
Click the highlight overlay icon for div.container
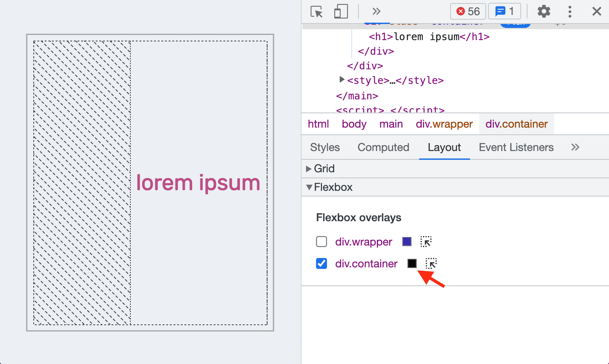tap(430, 263)
